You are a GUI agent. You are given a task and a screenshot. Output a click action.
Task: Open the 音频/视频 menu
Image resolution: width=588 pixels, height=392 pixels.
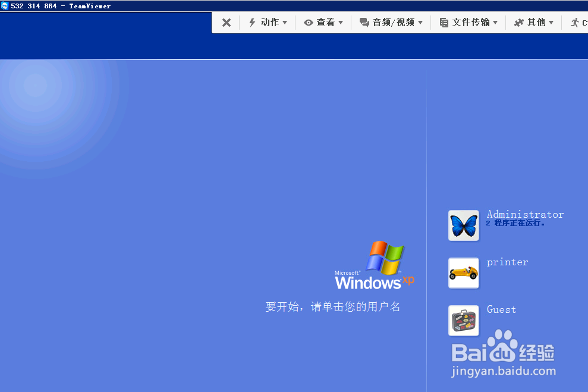pos(391,23)
